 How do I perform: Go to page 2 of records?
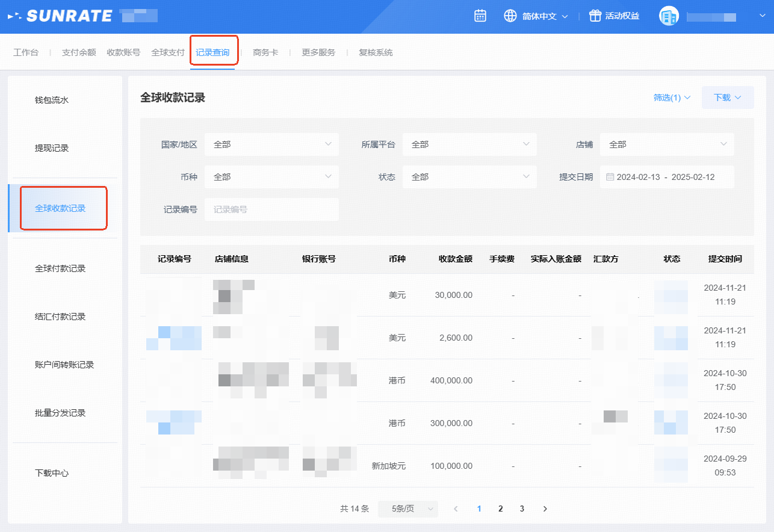point(500,509)
